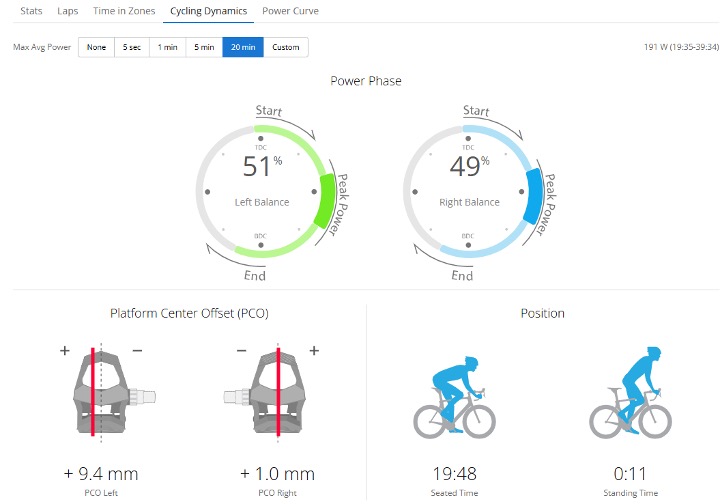Click the Left Balance power phase dial
Viewport: 720px width, 504px height.
(262, 190)
